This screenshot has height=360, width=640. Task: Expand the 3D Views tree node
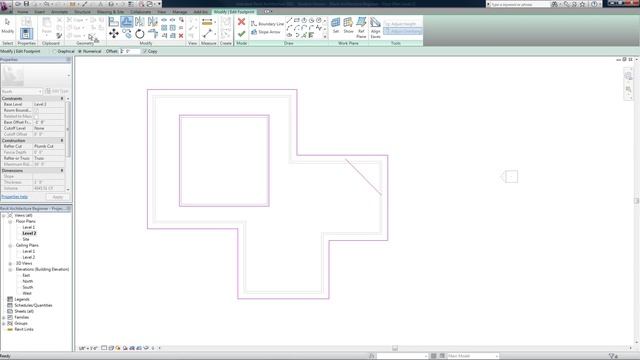point(10,263)
